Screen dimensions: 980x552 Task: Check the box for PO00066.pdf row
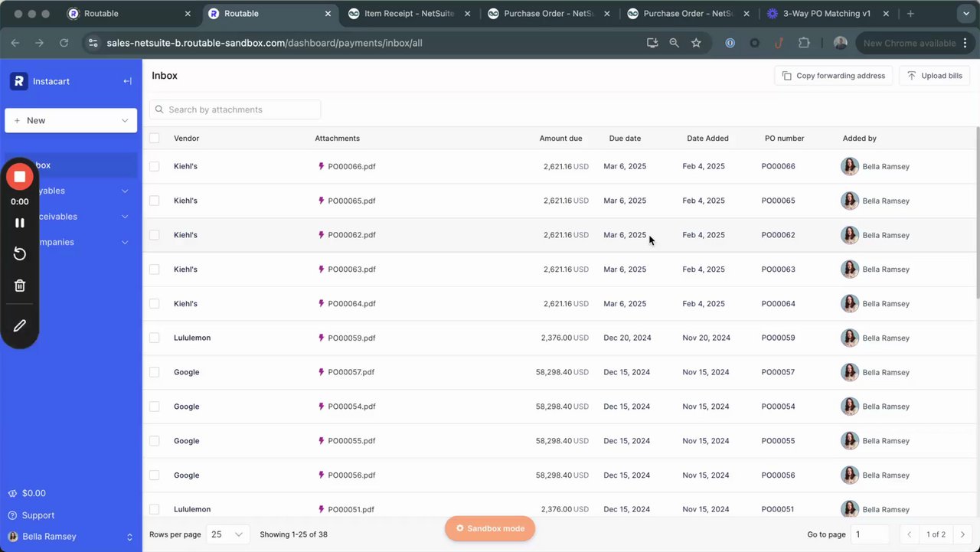click(x=155, y=166)
